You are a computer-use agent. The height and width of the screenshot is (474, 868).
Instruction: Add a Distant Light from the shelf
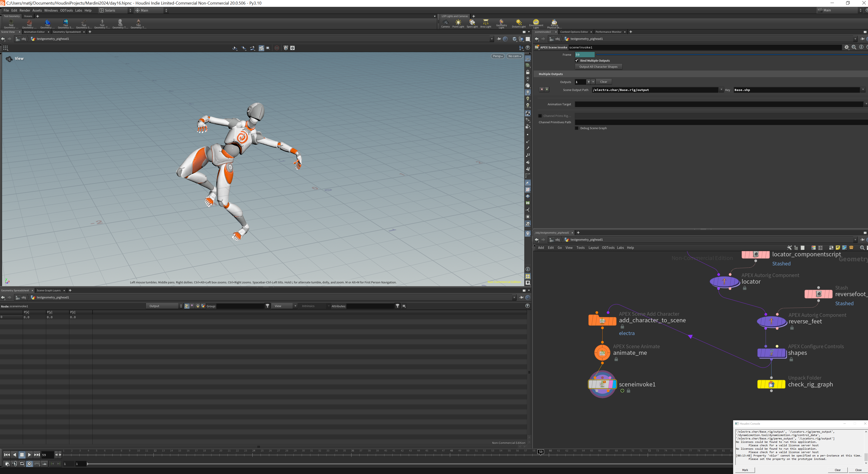[x=519, y=24]
